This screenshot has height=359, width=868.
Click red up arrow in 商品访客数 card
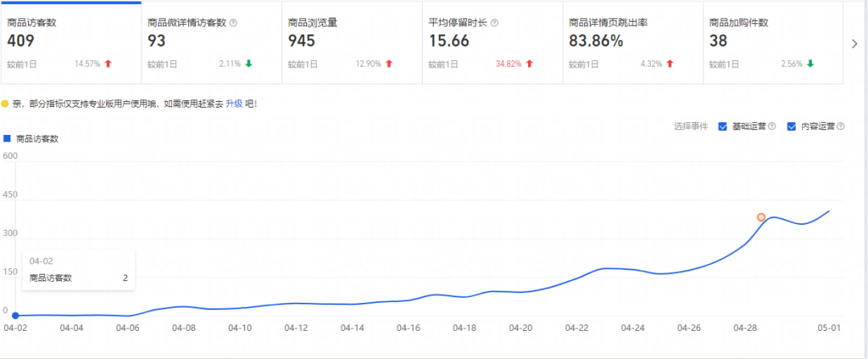click(x=108, y=64)
